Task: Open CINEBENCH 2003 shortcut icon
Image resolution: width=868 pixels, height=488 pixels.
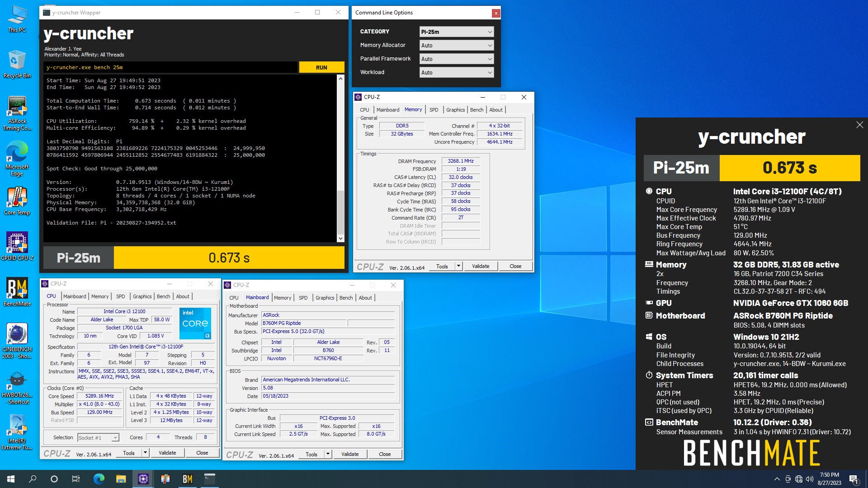Action: pos(17,341)
